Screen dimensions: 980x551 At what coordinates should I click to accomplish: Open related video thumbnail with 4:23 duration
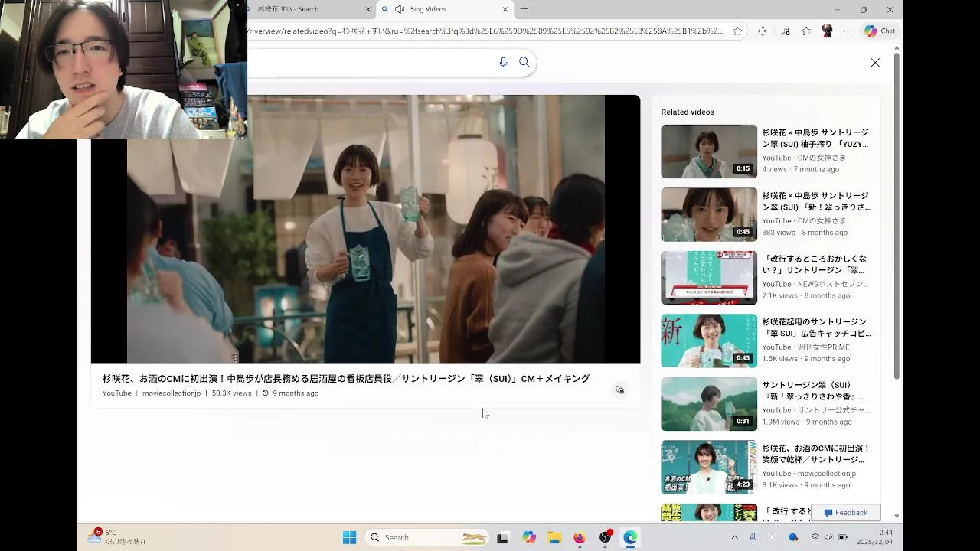(709, 467)
